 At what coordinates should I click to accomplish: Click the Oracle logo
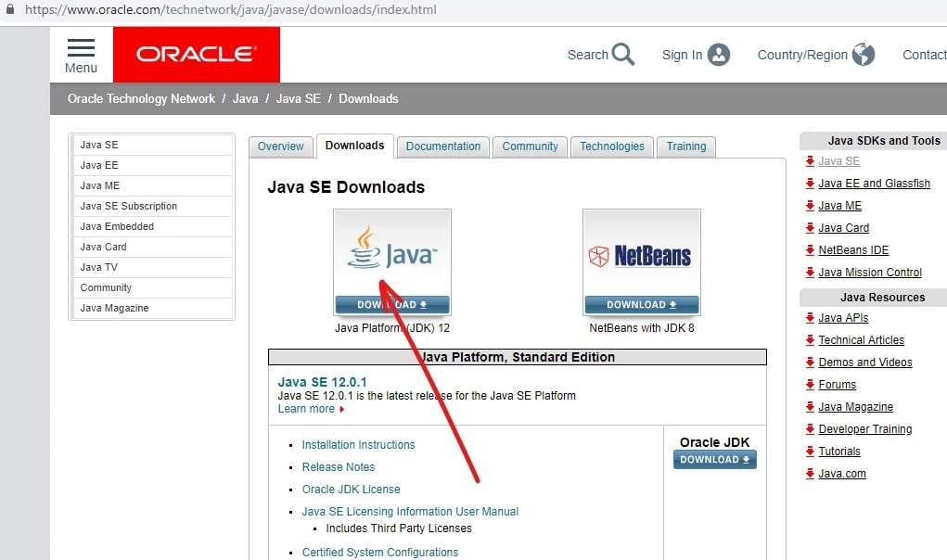tap(195, 55)
